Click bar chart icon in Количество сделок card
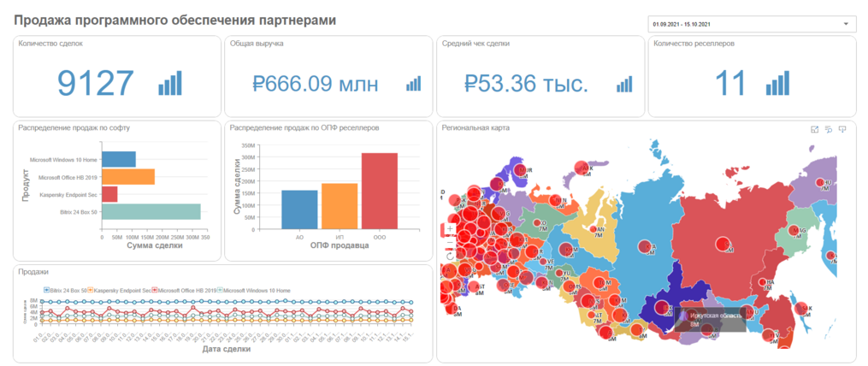868x366 pixels. (170, 83)
